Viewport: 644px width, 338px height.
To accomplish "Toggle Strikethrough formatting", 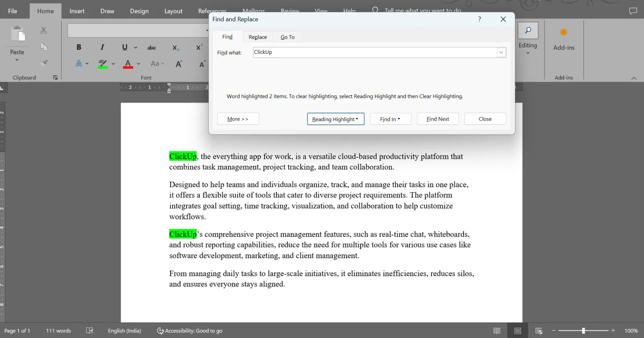I will 152,48.
